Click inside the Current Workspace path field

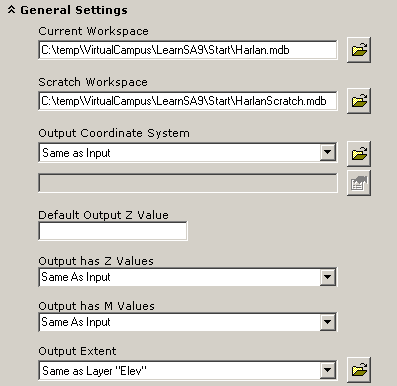pyautogui.click(x=188, y=50)
